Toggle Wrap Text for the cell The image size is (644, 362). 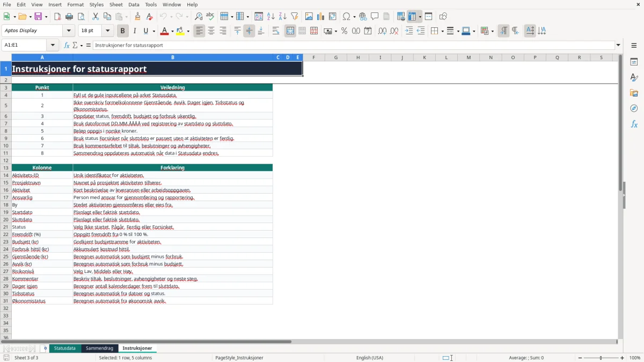click(x=276, y=31)
